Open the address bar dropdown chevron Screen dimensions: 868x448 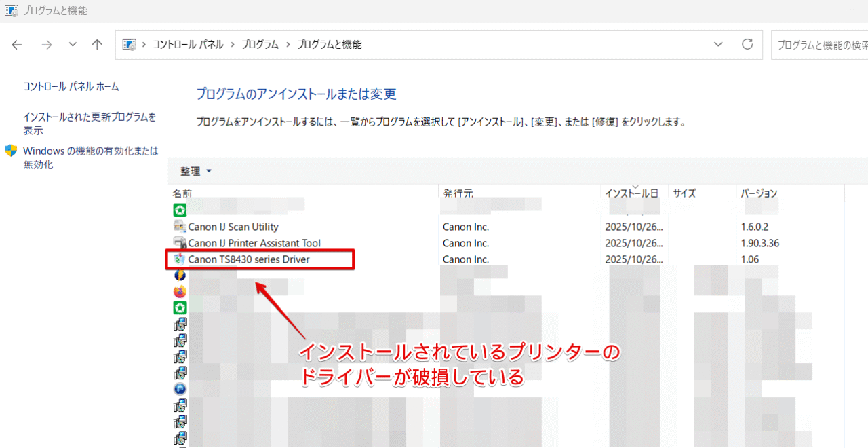tap(718, 44)
